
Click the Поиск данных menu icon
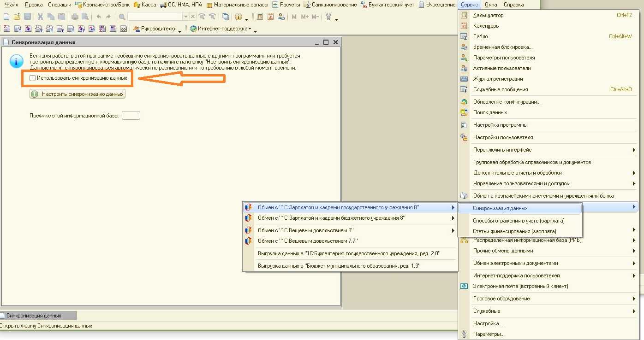click(464, 112)
